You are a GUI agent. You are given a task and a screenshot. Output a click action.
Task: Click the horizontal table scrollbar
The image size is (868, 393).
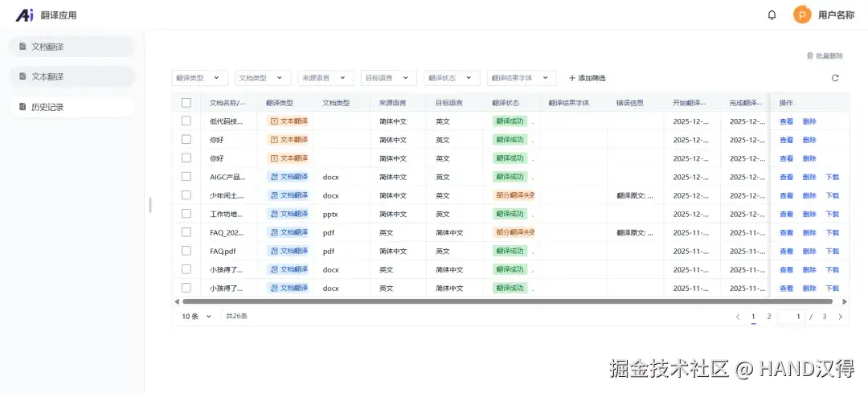(507, 301)
